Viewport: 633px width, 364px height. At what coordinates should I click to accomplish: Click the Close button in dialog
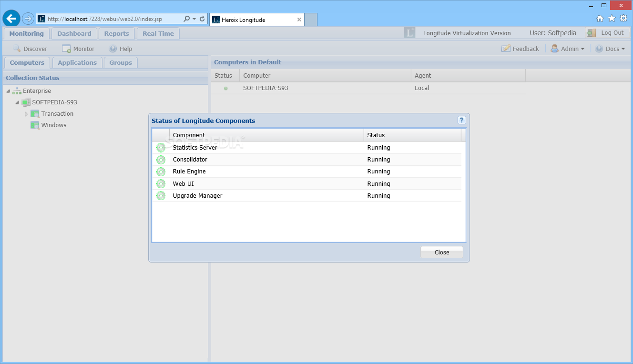[442, 253]
